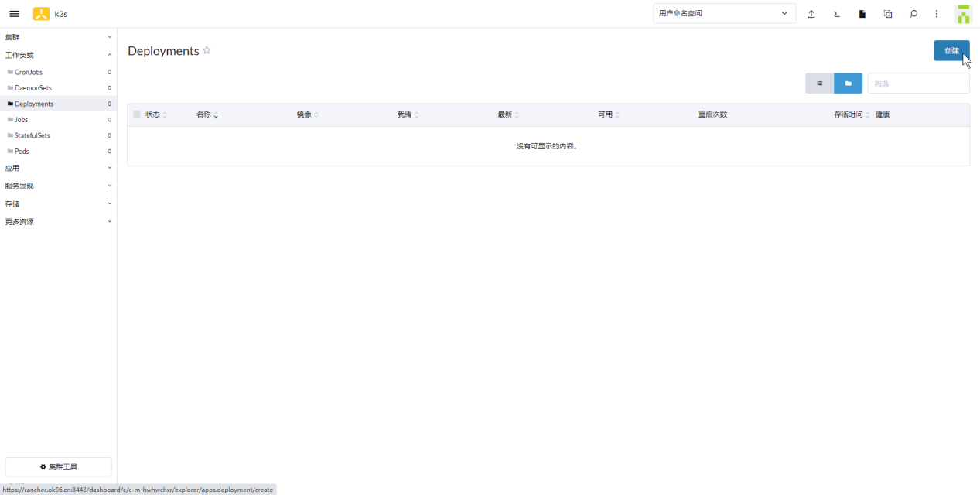Switch to flat list view toggle
980x495 pixels.
[819, 84]
